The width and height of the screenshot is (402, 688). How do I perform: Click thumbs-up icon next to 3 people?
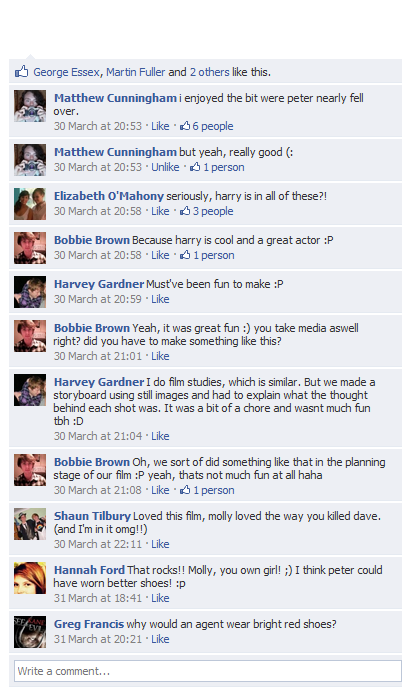click(185, 211)
